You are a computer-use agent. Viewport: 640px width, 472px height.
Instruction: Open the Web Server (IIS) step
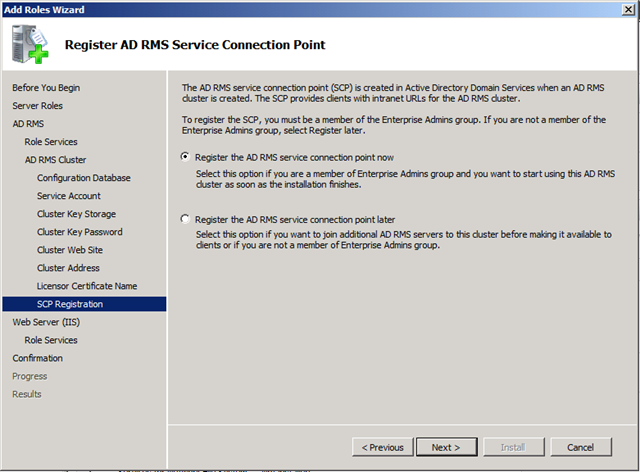click(46, 322)
